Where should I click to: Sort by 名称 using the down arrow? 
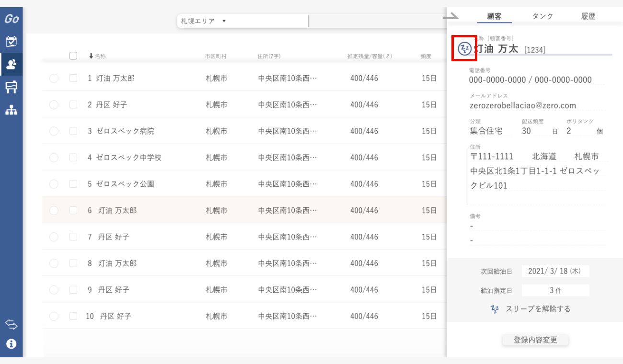[x=91, y=56]
